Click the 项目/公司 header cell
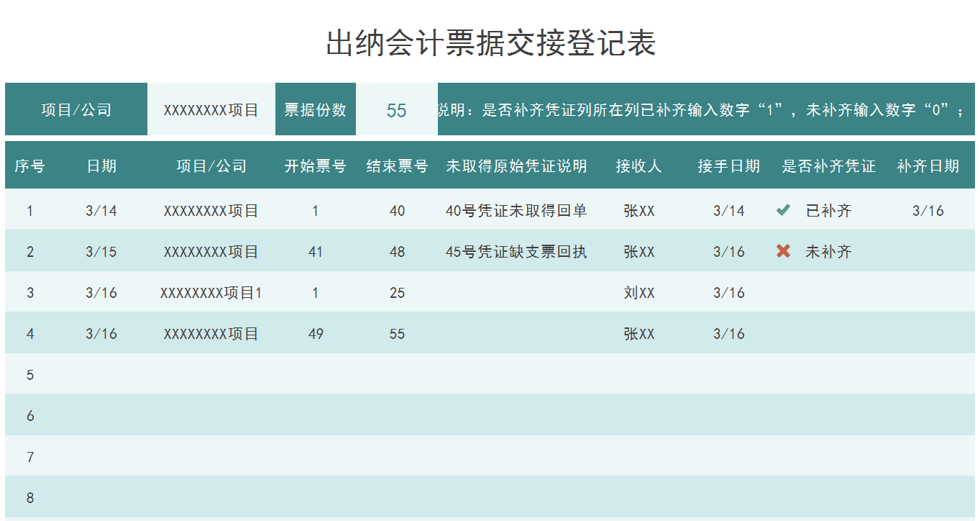This screenshot has height=521, width=980. coord(76,109)
